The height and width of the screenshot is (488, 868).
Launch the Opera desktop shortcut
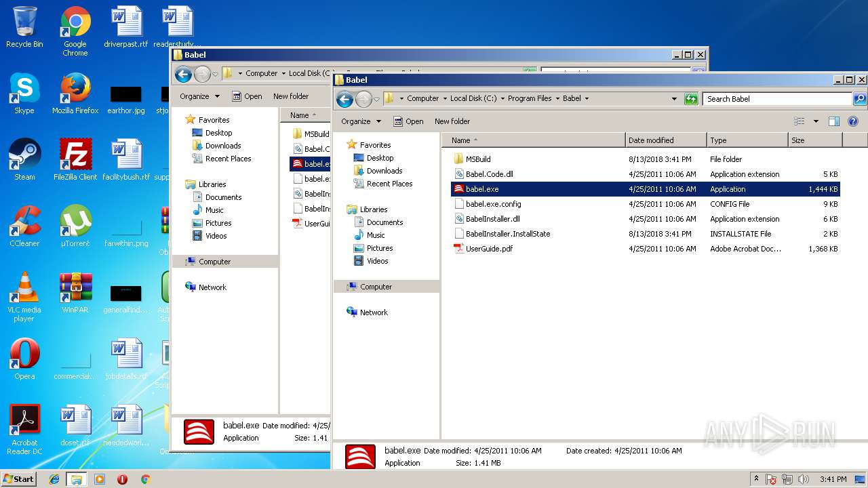point(24,359)
